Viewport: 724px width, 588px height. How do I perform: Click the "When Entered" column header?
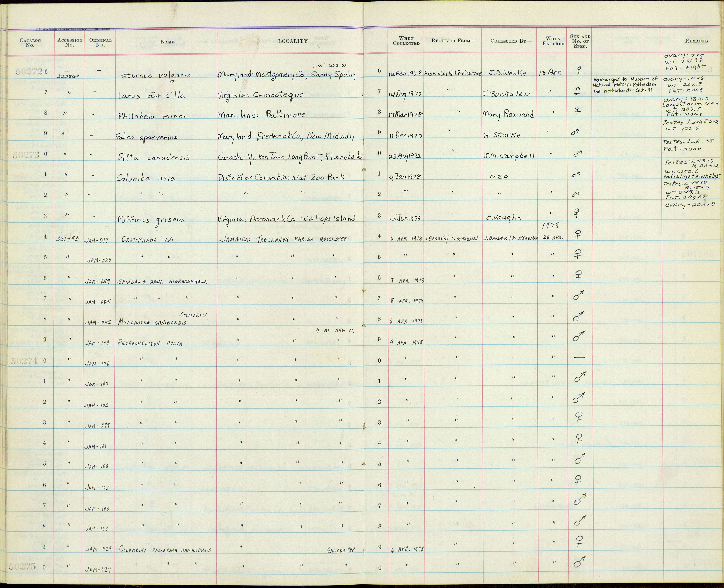[553, 41]
